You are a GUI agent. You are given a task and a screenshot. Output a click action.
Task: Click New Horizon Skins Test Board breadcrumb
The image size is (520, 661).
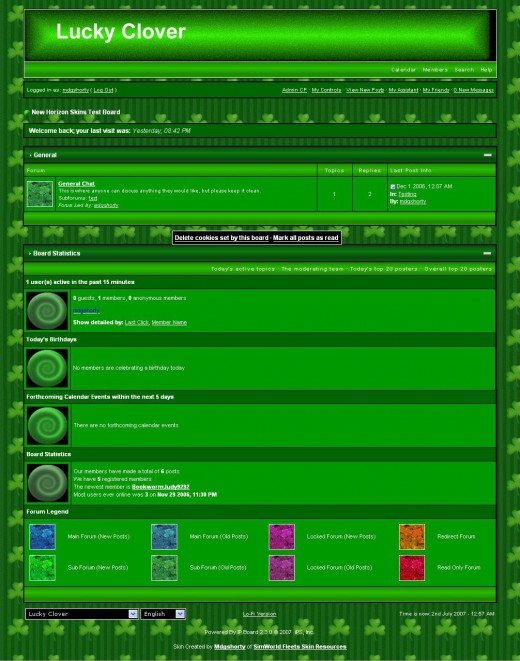click(x=76, y=112)
